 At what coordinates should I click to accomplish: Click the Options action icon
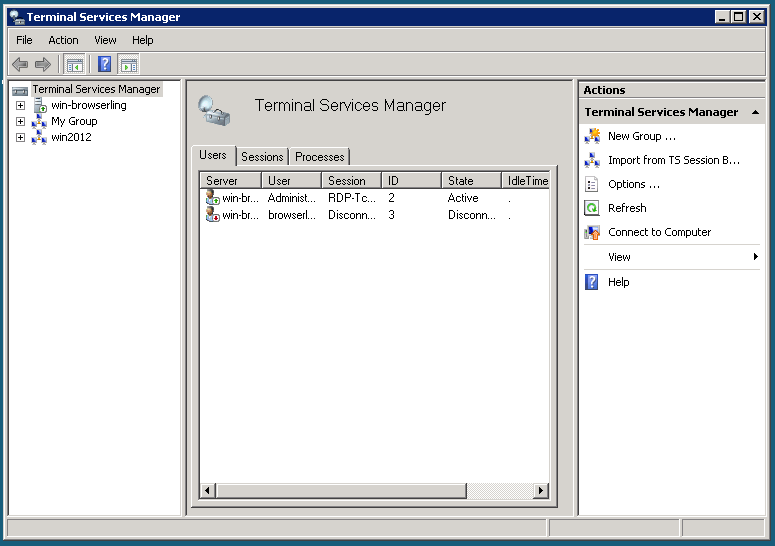pyautogui.click(x=592, y=184)
